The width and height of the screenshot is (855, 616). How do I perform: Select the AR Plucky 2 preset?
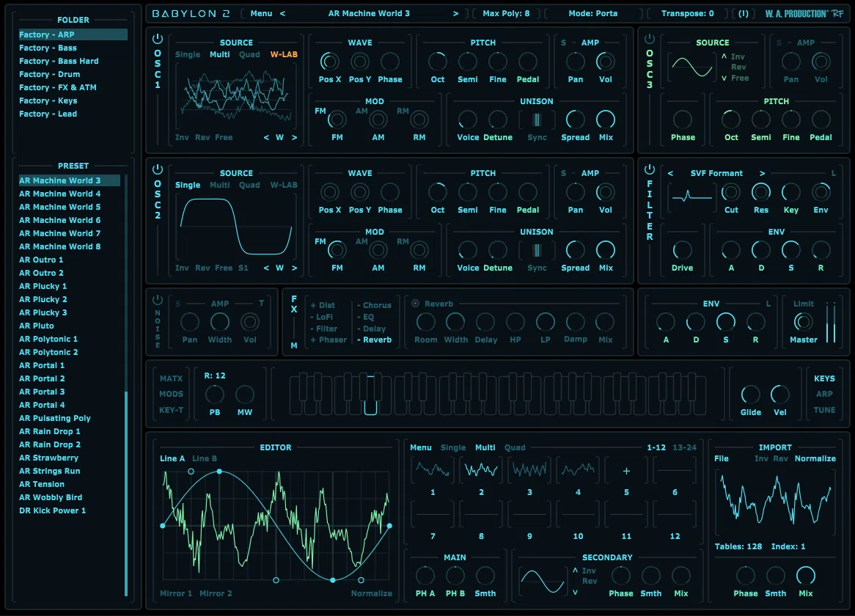coord(43,299)
